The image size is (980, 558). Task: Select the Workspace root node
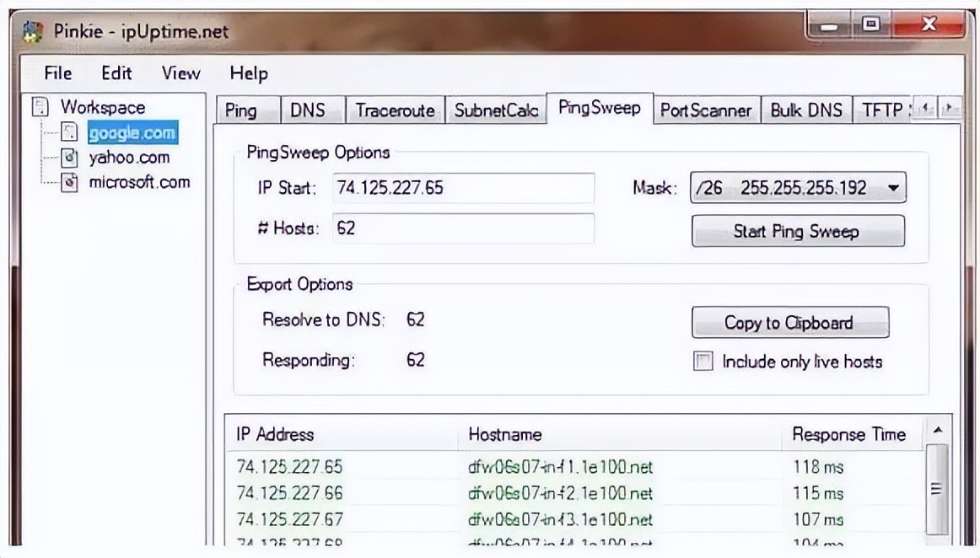pos(103,107)
